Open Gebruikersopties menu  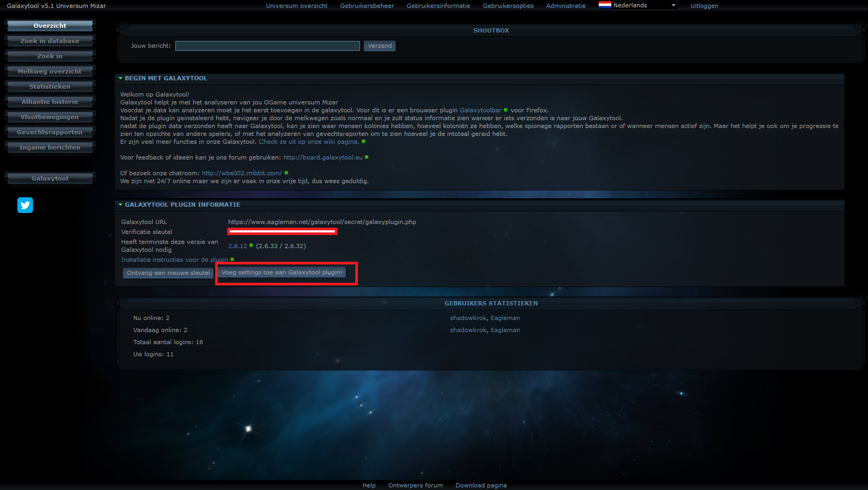point(508,6)
